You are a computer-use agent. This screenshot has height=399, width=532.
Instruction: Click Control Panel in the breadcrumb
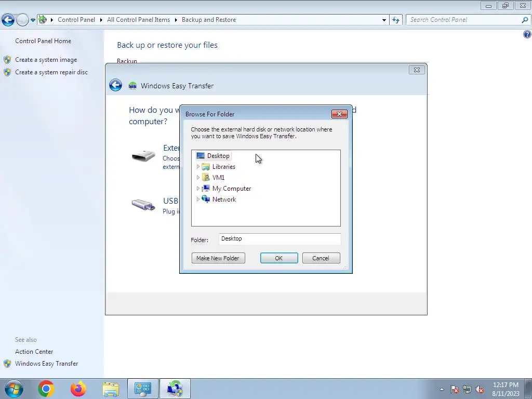point(76,20)
